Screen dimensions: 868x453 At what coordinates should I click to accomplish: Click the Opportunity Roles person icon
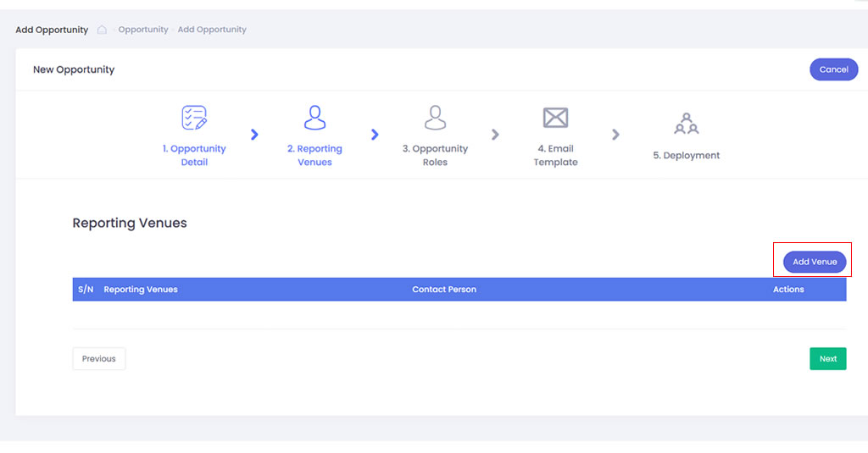click(x=435, y=118)
